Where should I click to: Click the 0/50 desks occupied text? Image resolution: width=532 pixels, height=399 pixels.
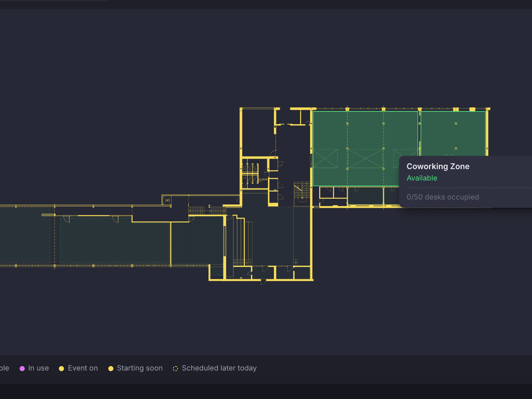(x=443, y=197)
